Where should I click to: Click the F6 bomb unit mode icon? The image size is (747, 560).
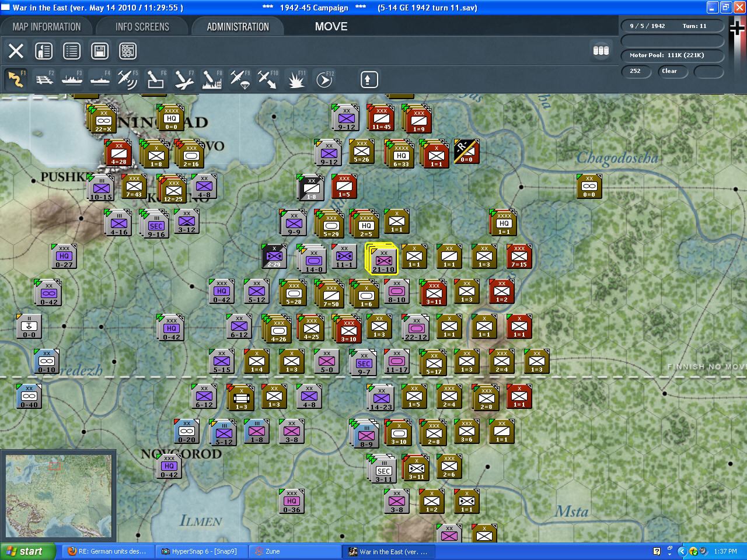[x=156, y=79]
